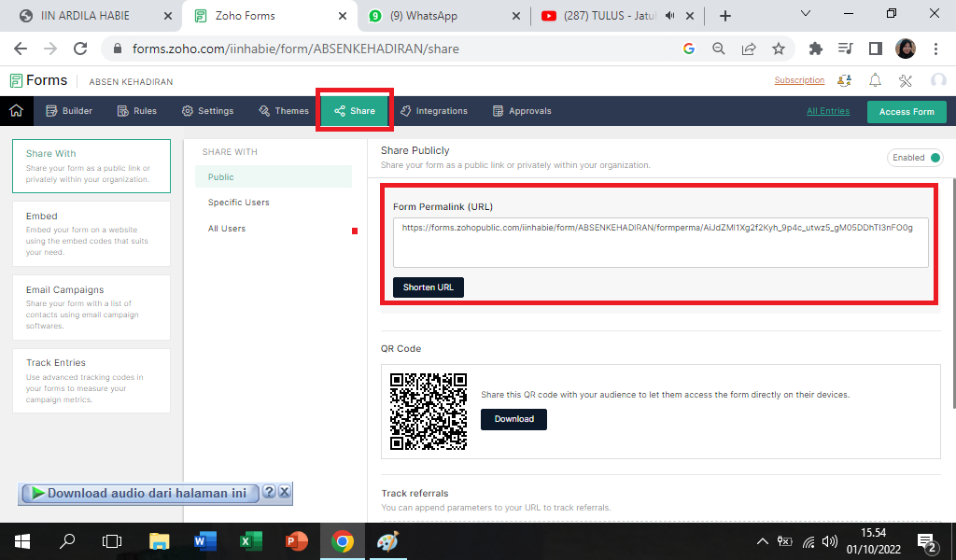Image resolution: width=956 pixels, height=560 pixels.
Task: Click help icon on download audio bar
Action: coord(269,492)
